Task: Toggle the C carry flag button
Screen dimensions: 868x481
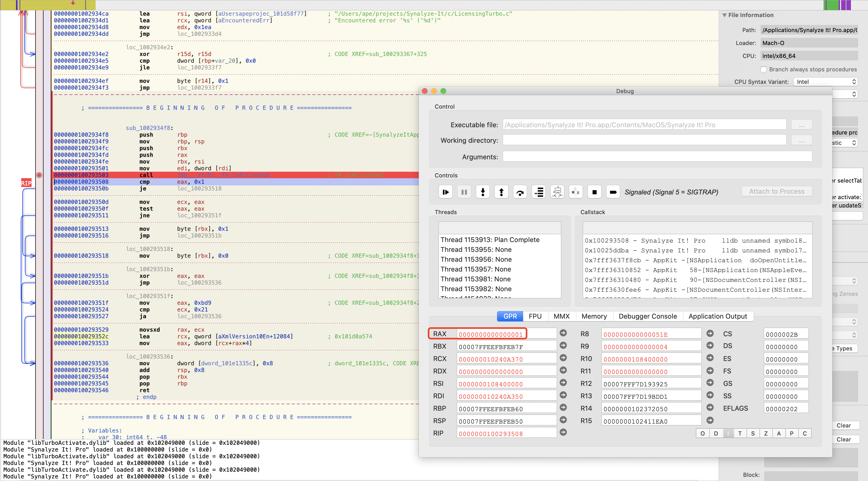Action: (x=805, y=433)
